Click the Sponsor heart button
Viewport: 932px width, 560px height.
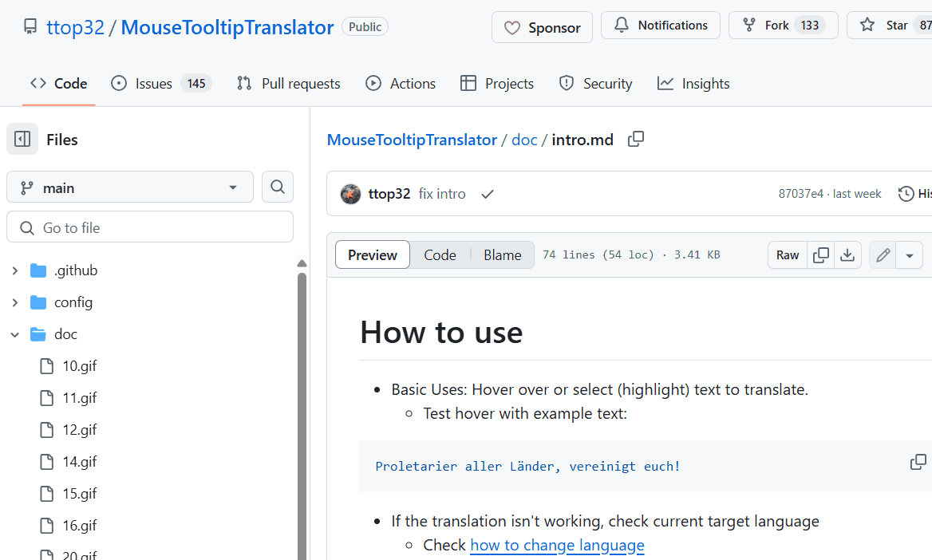[x=542, y=27]
